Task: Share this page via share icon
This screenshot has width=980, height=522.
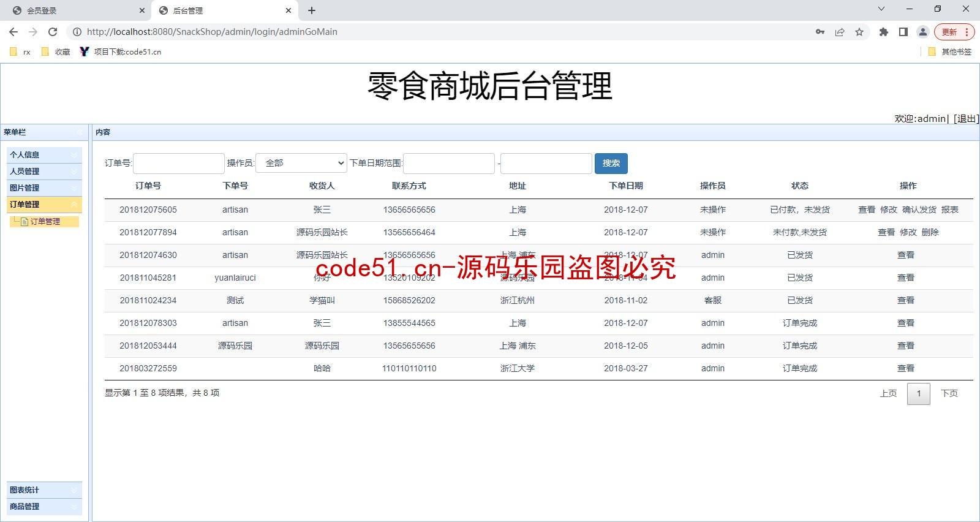Action: pyautogui.click(x=840, y=32)
